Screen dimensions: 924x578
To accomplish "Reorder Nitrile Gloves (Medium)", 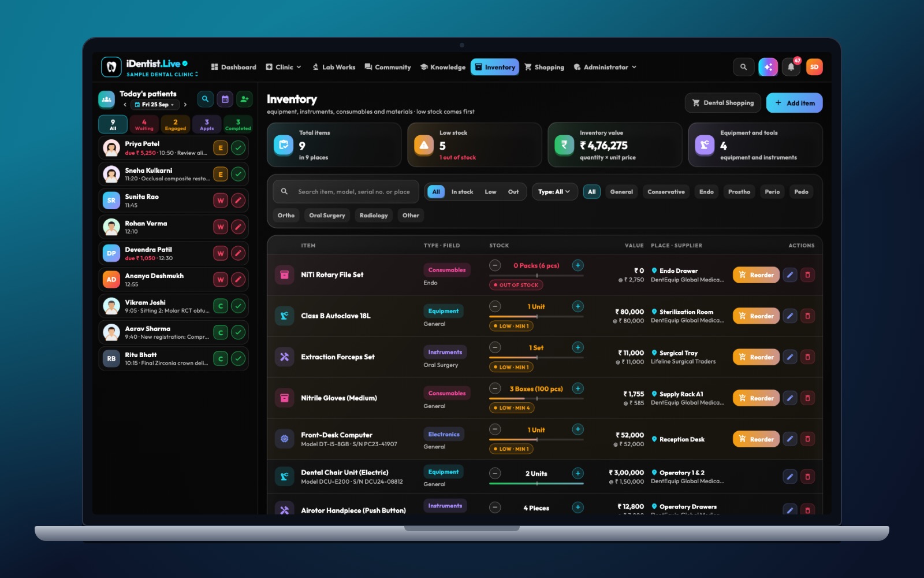I will coord(756,398).
